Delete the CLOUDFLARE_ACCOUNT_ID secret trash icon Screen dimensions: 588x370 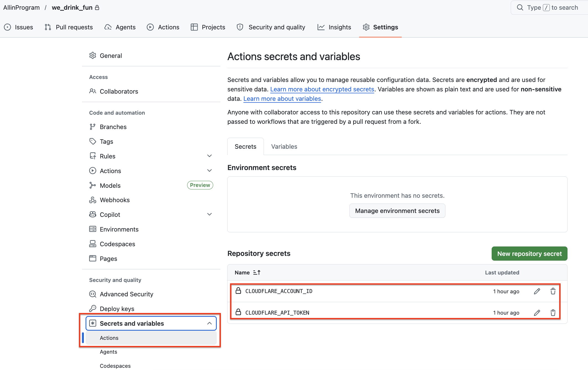coord(553,291)
